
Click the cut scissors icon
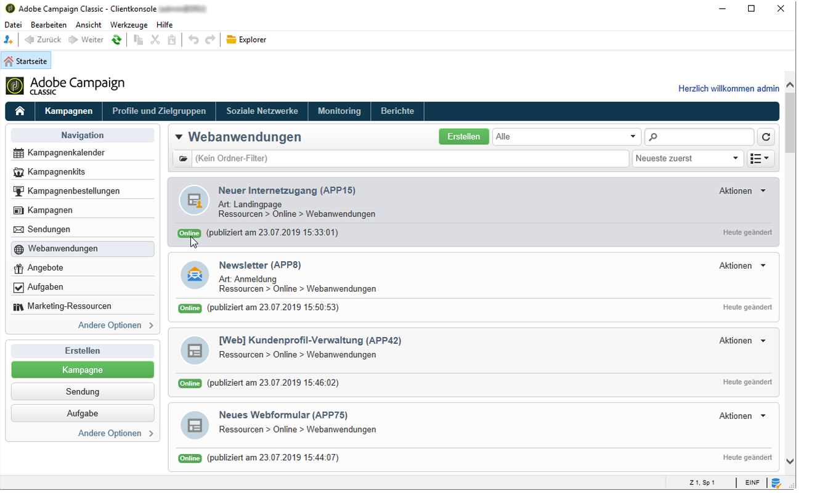pos(155,40)
